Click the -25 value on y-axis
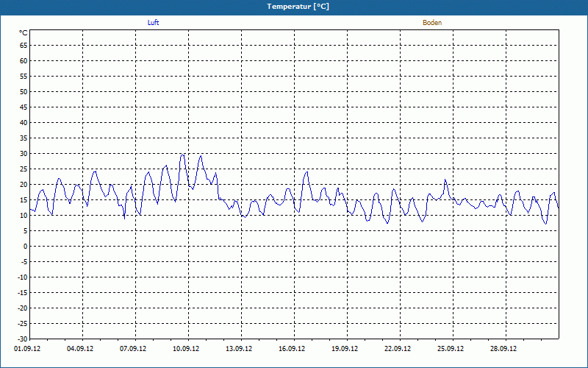 (x=23, y=324)
